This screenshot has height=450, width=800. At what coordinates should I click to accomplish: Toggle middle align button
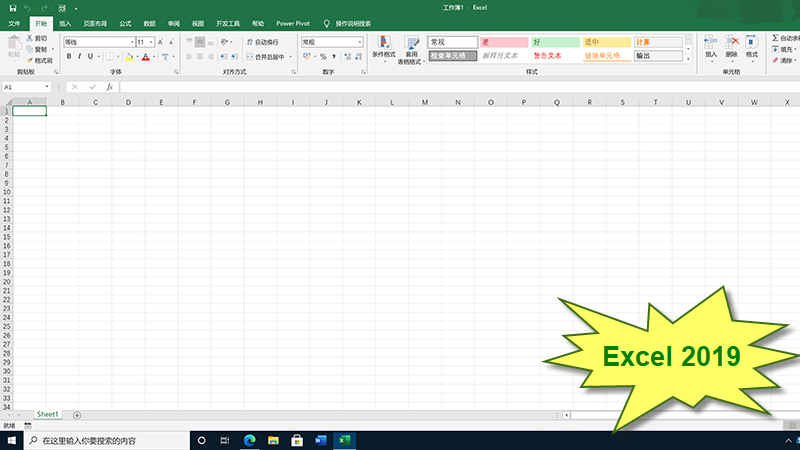pyautogui.click(x=200, y=42)
